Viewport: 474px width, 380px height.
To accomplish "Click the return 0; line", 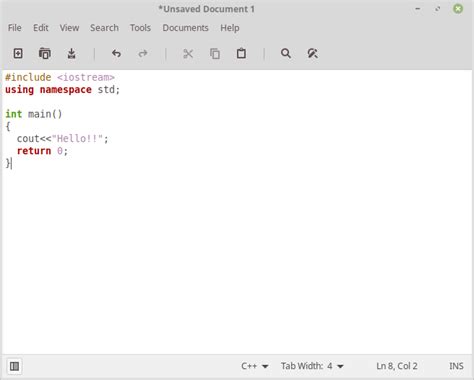I will click(x=42, y=151).
